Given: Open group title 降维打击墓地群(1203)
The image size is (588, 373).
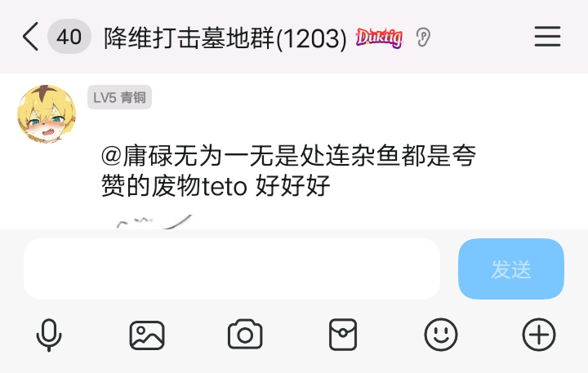Looking at the screenshot, I should click(225, 38).
